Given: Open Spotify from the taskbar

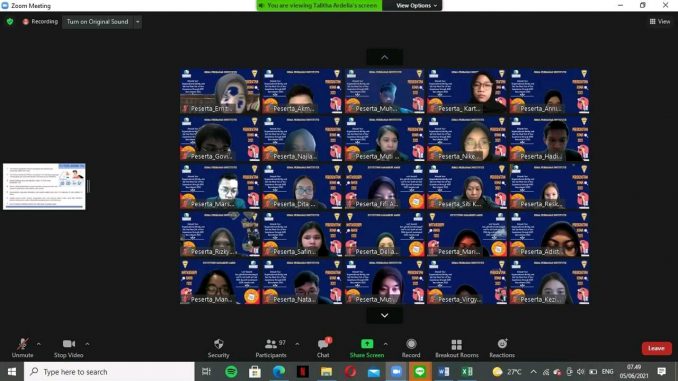Looking at the screenshot, I should pyautogui.click(x=231, y=371).
